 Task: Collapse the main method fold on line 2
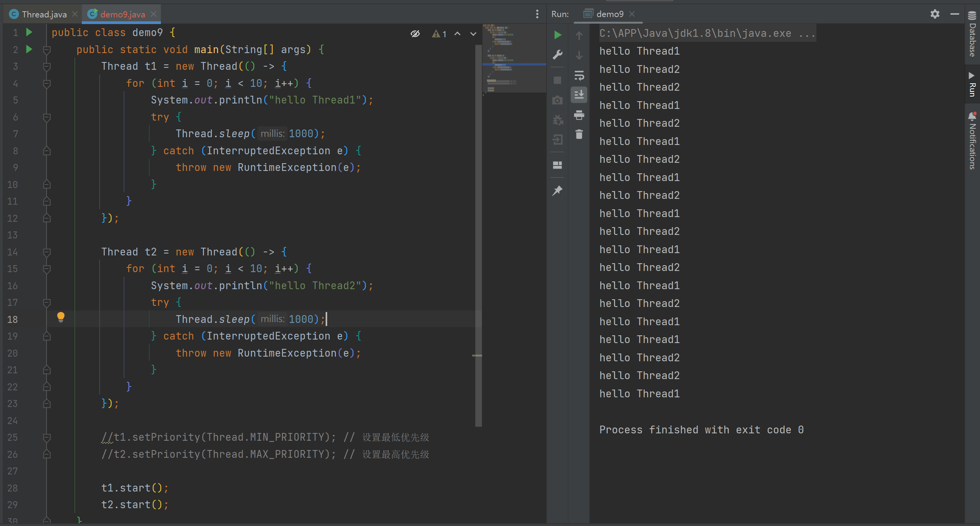[x=47, y=50]
